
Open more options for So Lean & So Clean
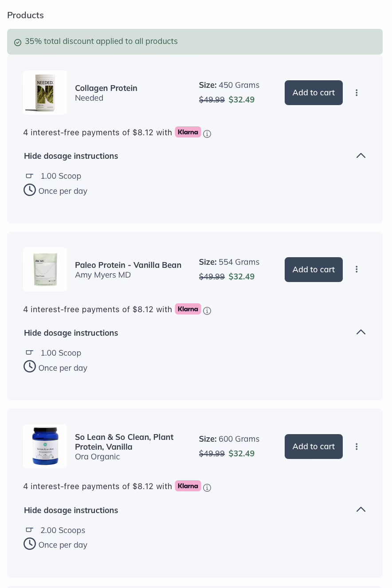[x=357, y=447]
